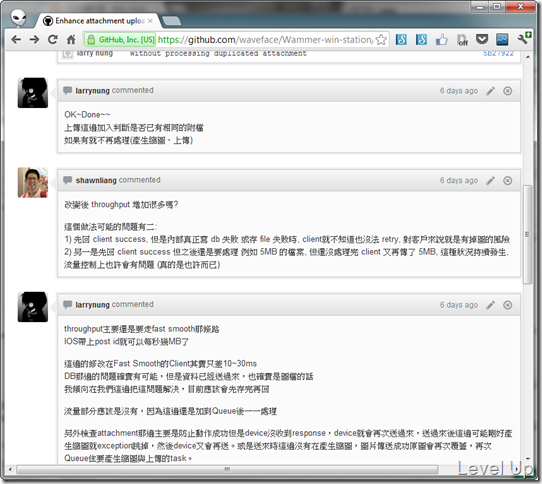Image resolution: width=542 pixels, height=484 pixels.
Task: Open the wrench settings menu
Action: point(523,39)
